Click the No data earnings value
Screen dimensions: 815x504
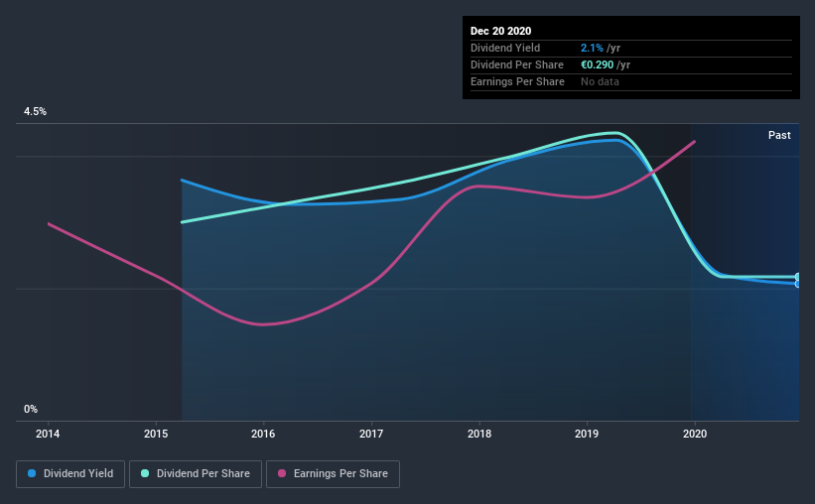(600, 81)
